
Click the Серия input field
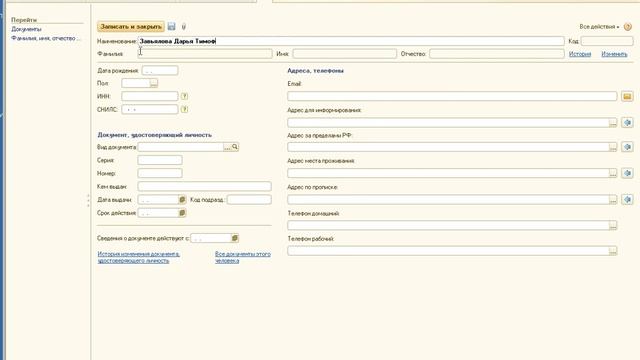pos(160,160)
